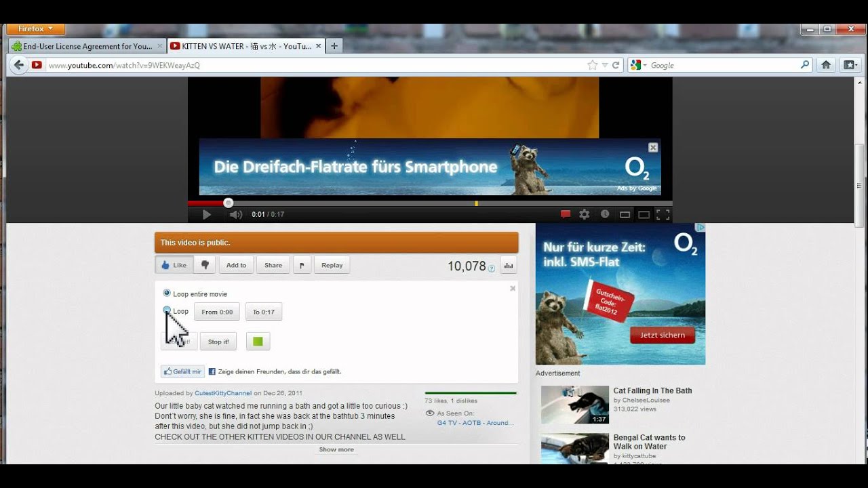Switch to End-User License Agreement tab
Image resolution: width=868 pixels, height=488 pixels.
click(87, 46)
